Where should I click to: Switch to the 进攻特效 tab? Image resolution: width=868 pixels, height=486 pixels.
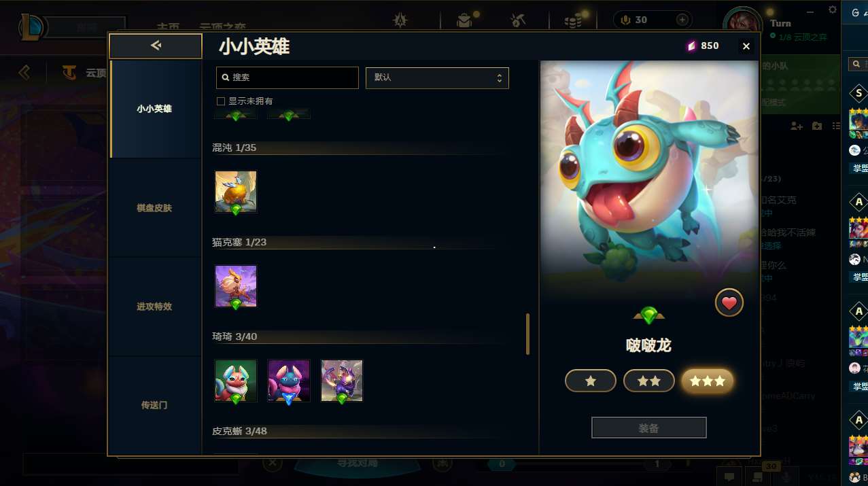pyautogui.click(x=154, y=307)
